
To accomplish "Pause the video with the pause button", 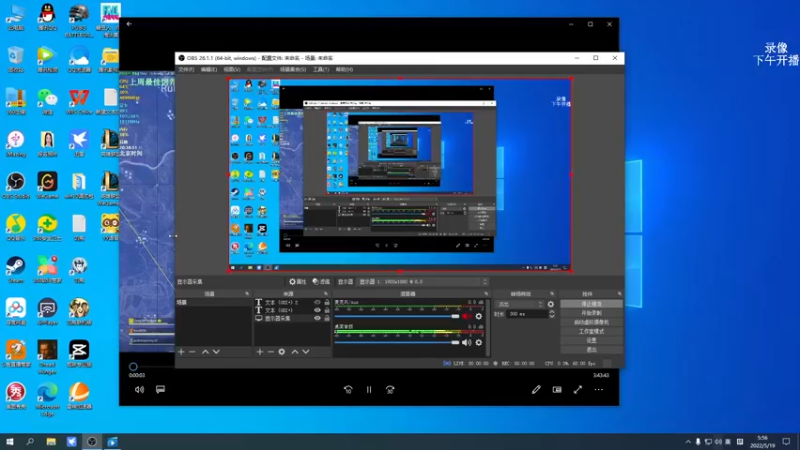I will click(x=369, y=389).
